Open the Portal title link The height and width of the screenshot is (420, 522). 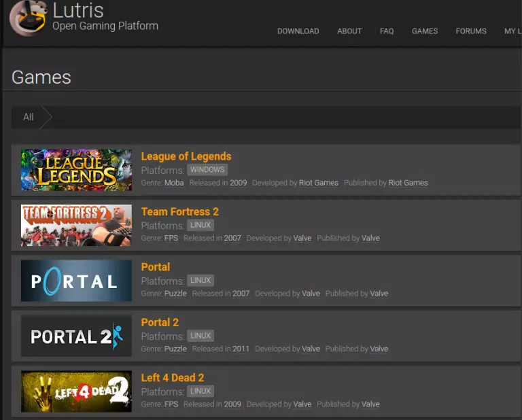click(156, 267)
